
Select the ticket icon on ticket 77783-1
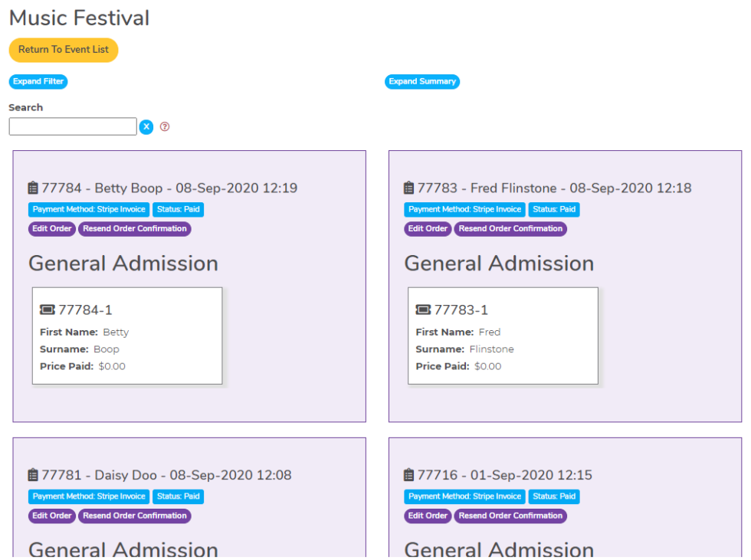tap(421, 309)
